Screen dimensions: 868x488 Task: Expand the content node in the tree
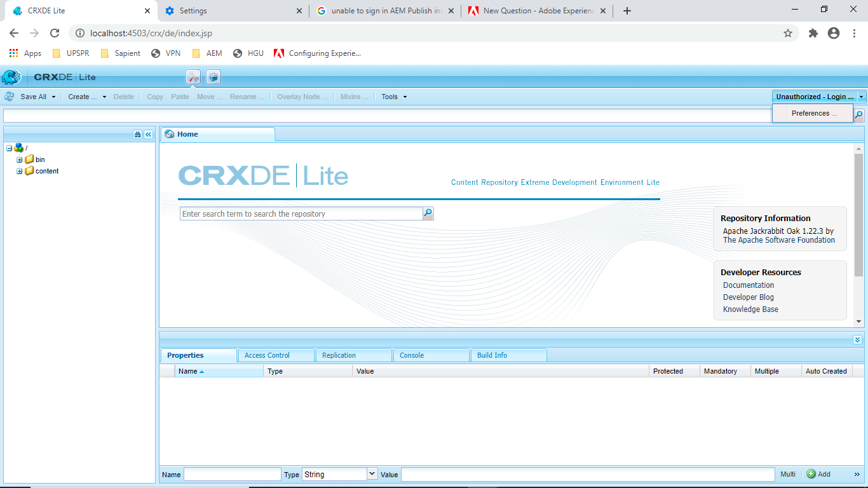click(x=19, y=171)
